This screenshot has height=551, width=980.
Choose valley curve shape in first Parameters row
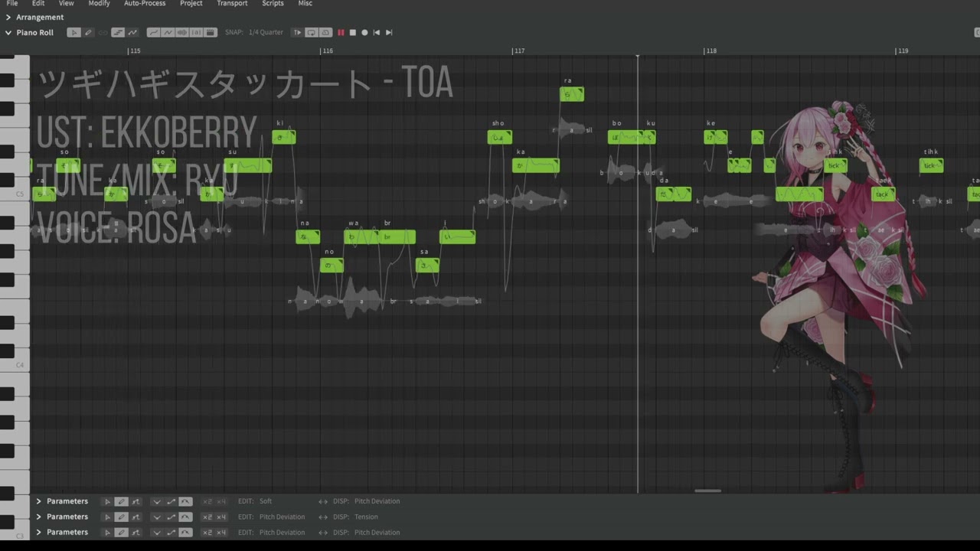coord(157,501)
